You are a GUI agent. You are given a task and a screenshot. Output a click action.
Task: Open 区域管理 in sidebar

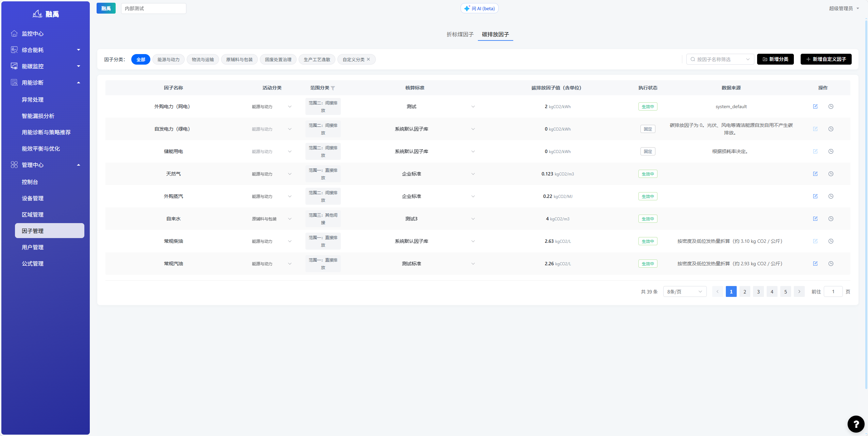pos(33,215)
